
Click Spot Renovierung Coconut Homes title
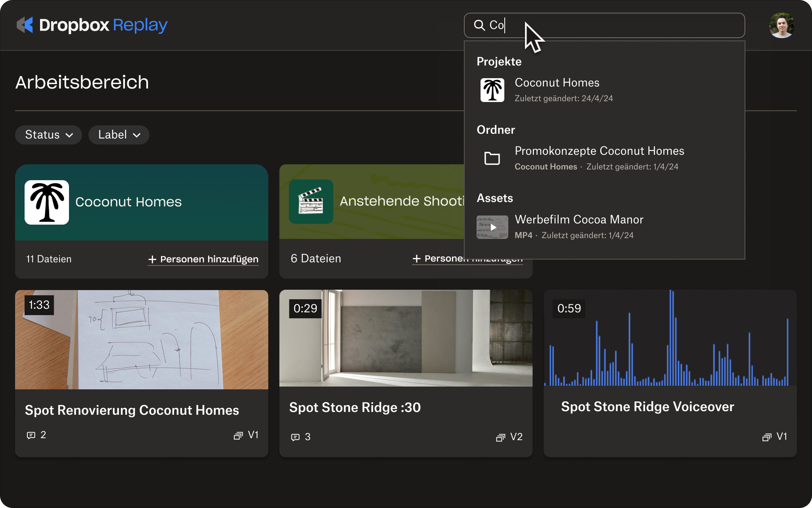pos(132,410)
